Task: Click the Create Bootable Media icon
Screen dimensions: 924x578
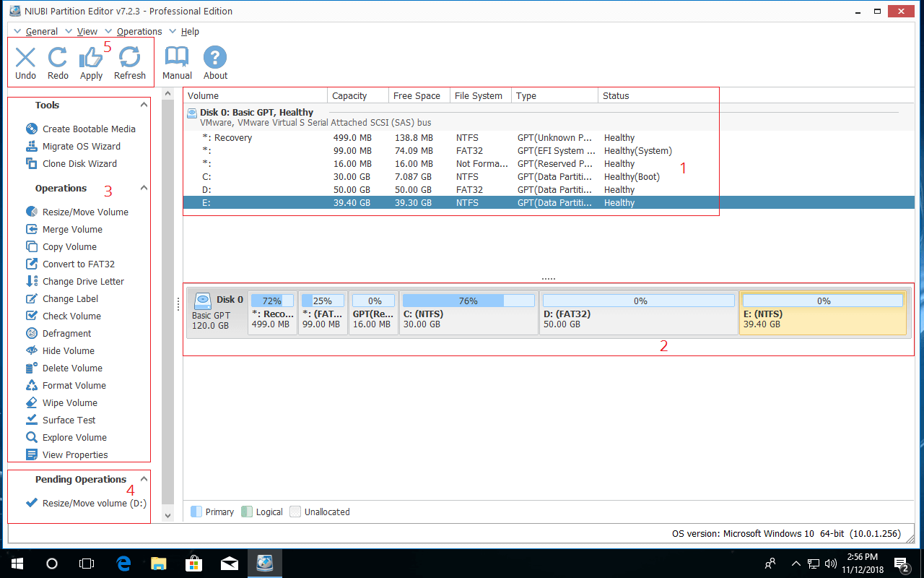Action: point(31,129)
